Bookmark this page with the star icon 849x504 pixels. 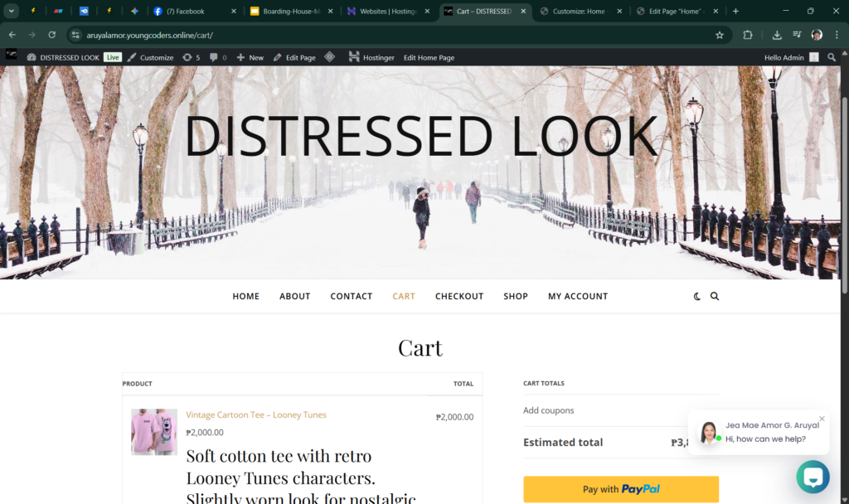(x=720, y=35)
